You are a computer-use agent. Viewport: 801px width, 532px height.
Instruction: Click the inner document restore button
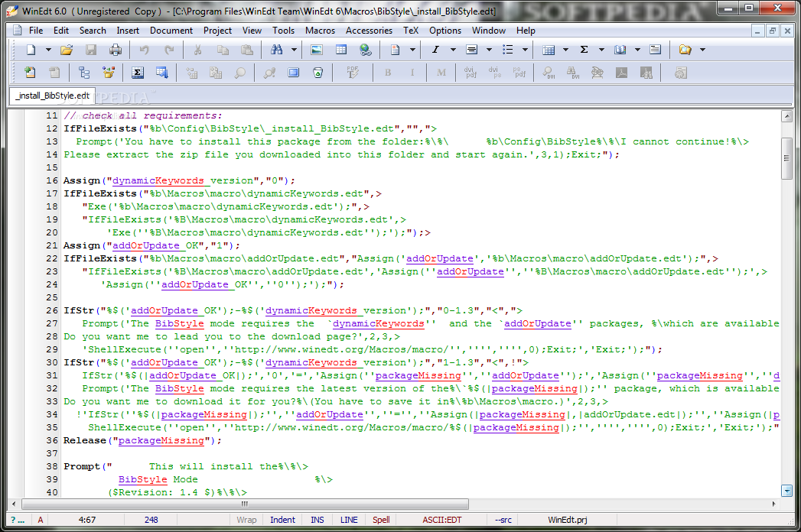tap(773, 31)
